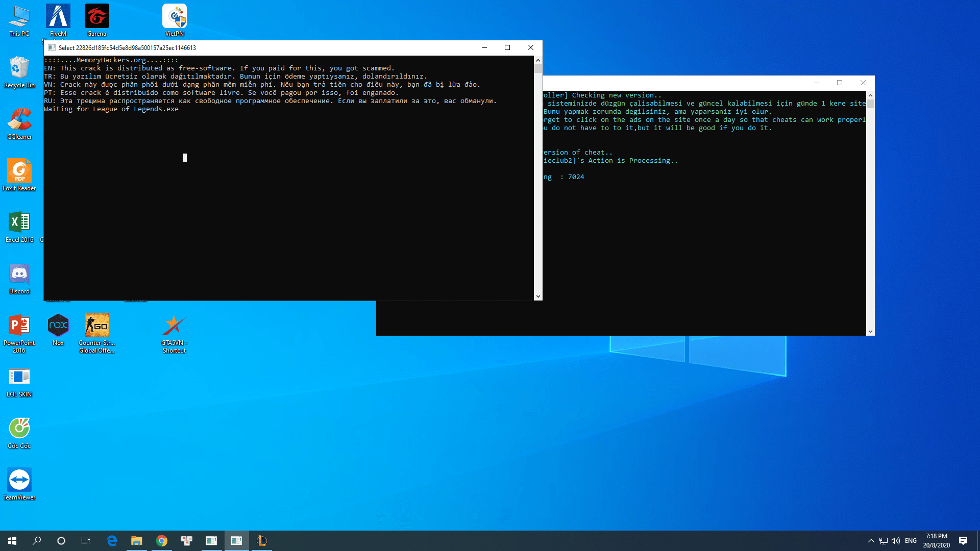Launch CCleaner from the desktop

[19, 124]
